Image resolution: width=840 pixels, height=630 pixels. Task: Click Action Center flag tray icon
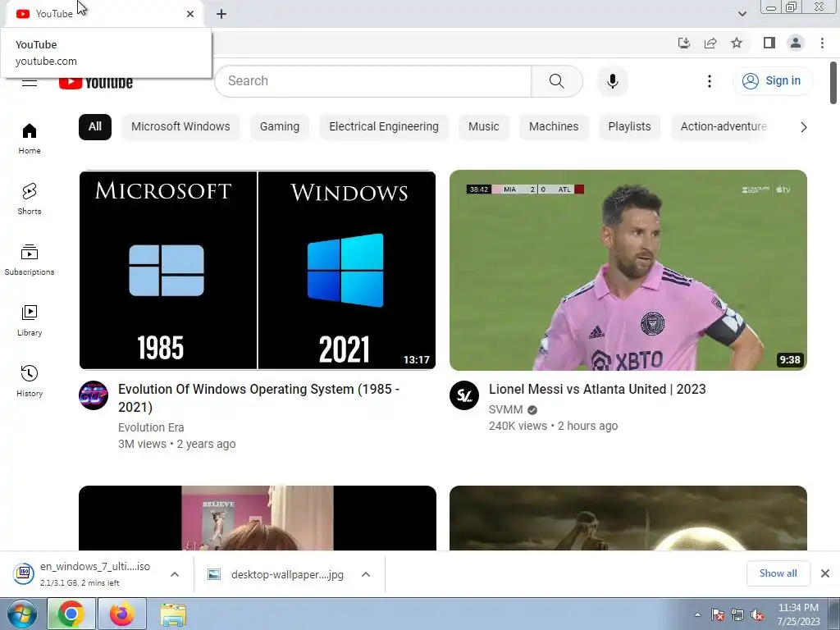point(718,614)
